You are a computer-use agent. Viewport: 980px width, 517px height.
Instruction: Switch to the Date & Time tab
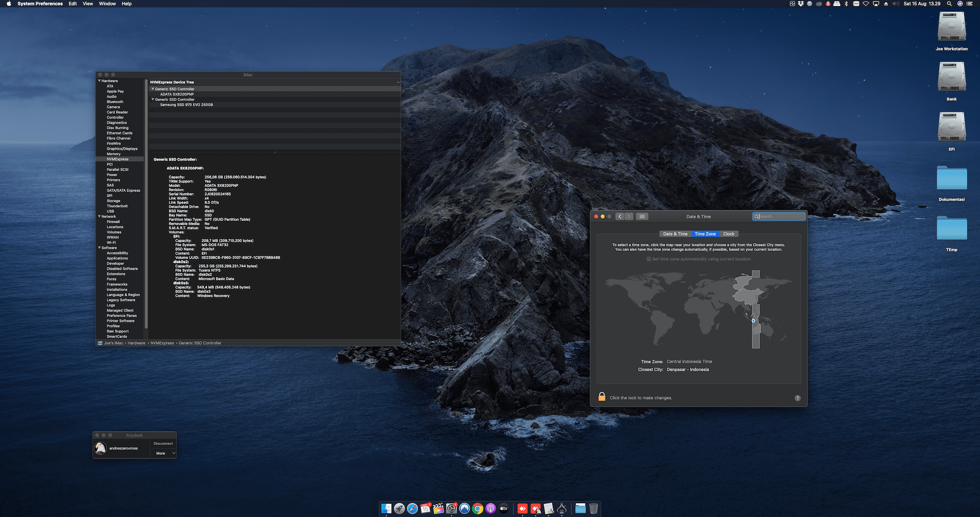675,234
